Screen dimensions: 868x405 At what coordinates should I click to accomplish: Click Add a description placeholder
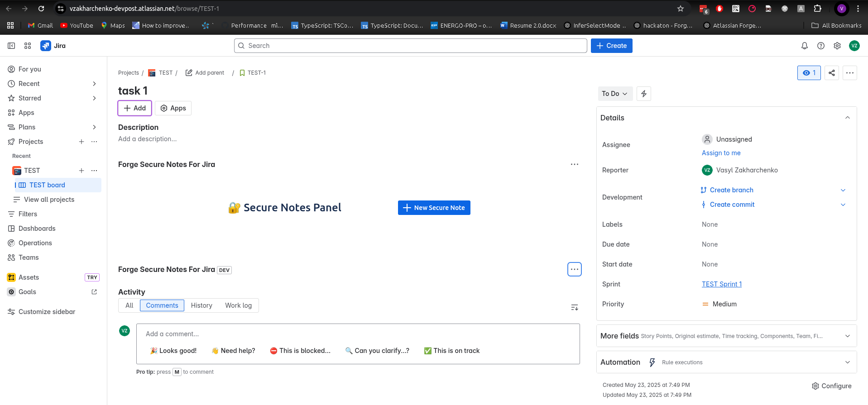click(148, 139)
